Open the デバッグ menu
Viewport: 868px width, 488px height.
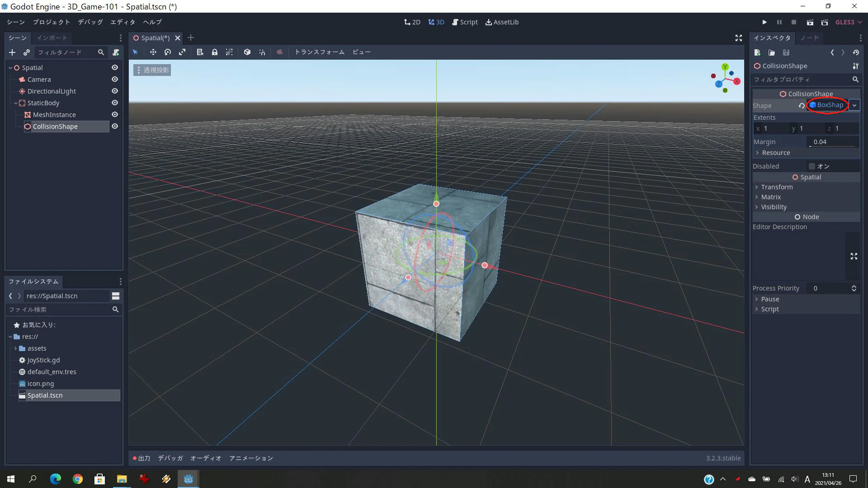coord(90,22)
